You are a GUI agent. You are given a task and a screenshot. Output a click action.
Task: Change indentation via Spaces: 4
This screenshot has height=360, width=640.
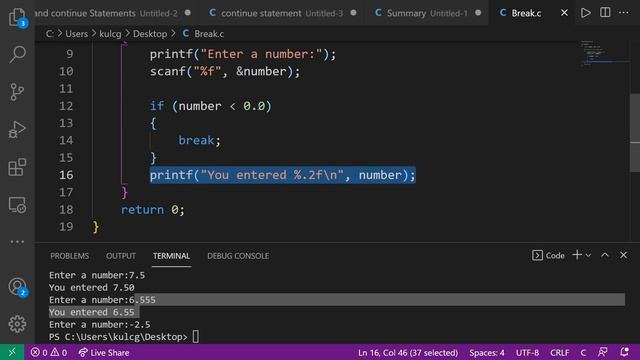(487, 352)
